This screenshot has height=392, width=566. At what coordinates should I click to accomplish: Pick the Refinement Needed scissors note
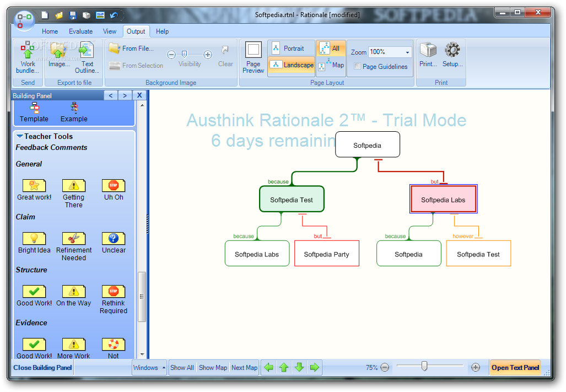(x=74, y=246)
